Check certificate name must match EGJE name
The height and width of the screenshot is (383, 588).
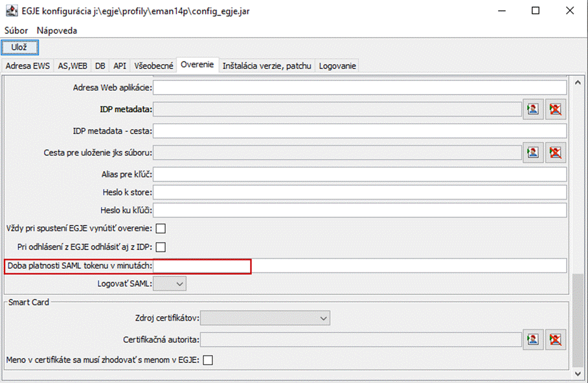click(208, 360)
